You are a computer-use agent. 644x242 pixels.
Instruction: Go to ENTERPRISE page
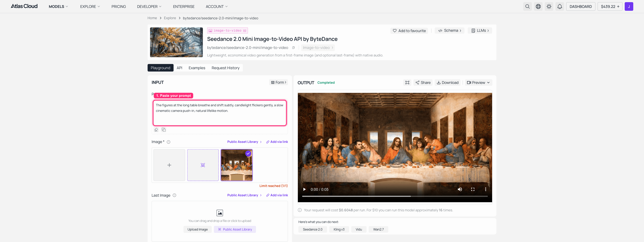tap(184, 6)
